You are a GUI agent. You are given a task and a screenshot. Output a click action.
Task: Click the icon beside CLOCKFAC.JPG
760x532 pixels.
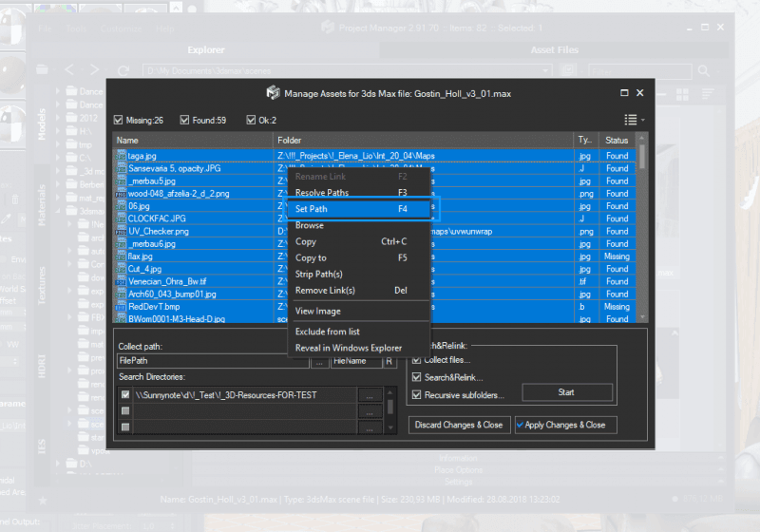coord(121,218)
